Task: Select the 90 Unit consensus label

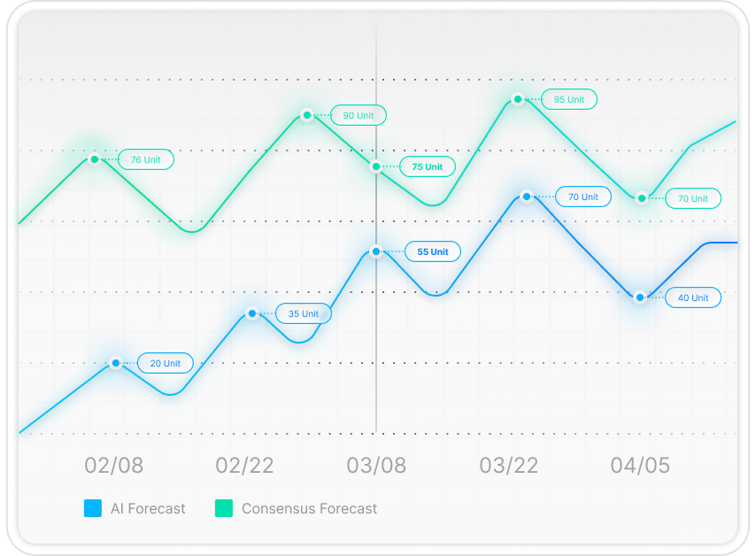Action: [359, 115]
